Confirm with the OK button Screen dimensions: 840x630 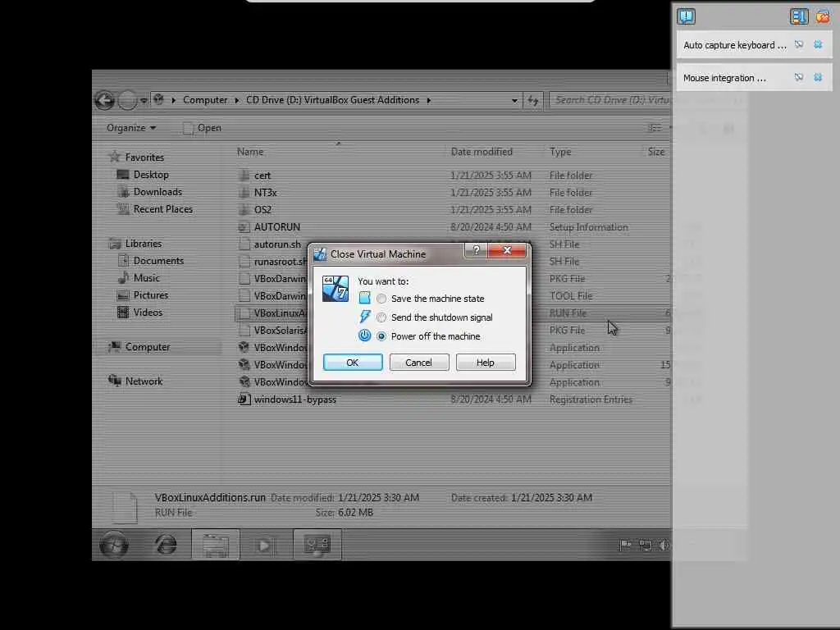tap(353, 362)
